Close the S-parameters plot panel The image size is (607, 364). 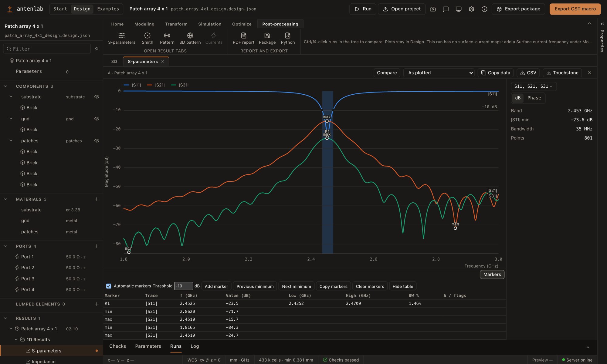(x=589, y=73)
